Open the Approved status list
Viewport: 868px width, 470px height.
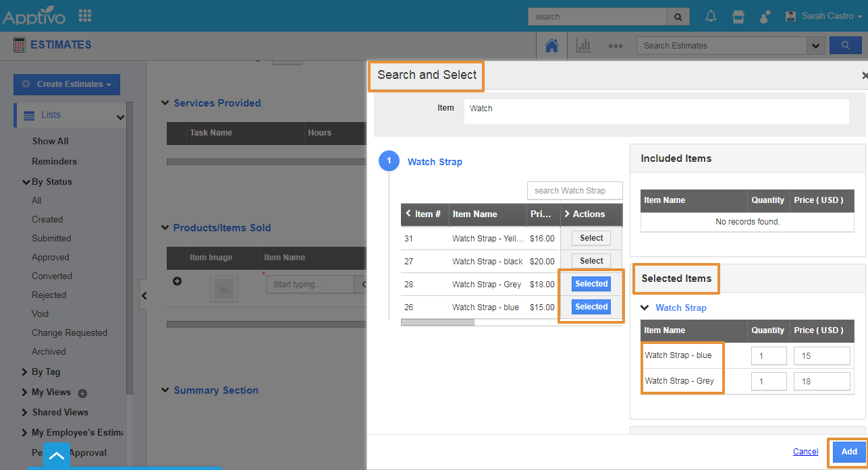click(x=51, y=257)
